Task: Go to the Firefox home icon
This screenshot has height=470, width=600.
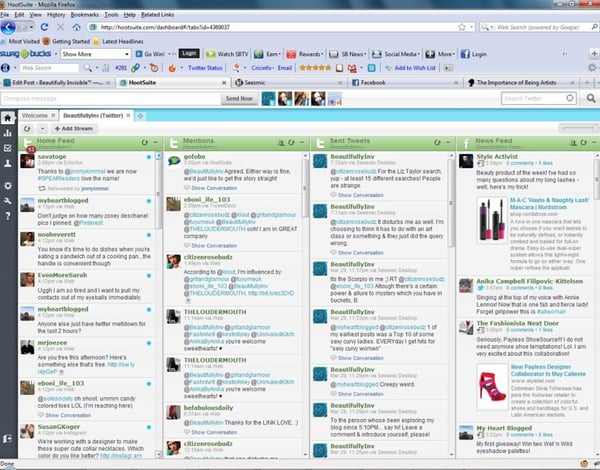Action: [77, 27]
